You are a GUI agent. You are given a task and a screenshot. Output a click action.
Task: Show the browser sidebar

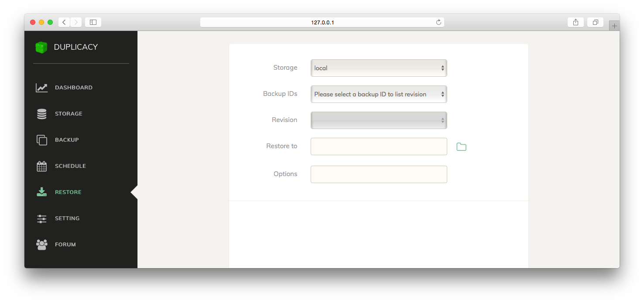coord(93,22)
